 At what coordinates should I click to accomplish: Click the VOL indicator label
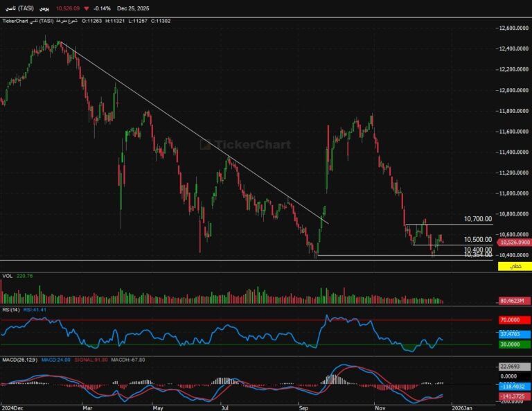pos(8,276)
